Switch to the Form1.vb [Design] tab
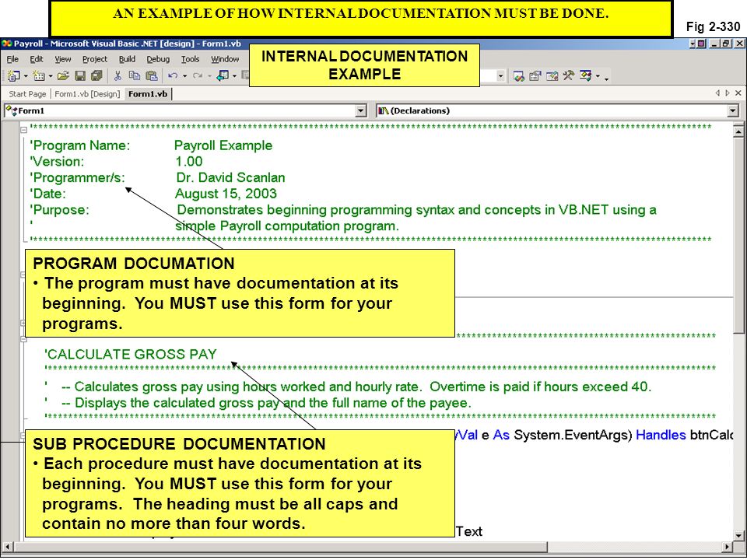747x560 pixels. (x=87, y=94)
